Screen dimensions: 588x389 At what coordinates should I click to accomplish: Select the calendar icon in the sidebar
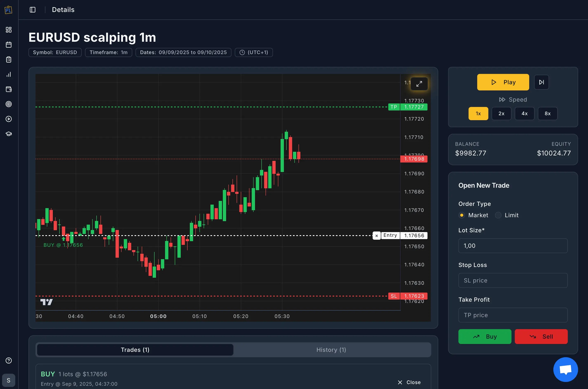click(x=9, y=45)
